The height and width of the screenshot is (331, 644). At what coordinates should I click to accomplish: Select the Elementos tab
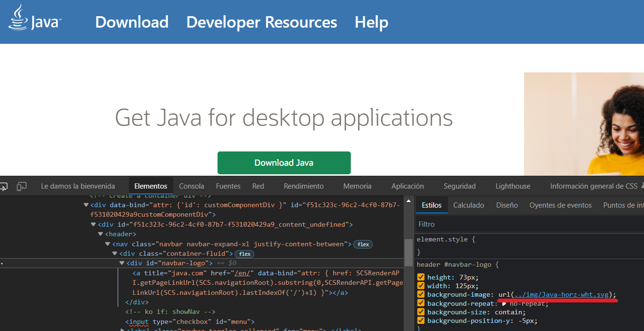click(x=151, y=186)
